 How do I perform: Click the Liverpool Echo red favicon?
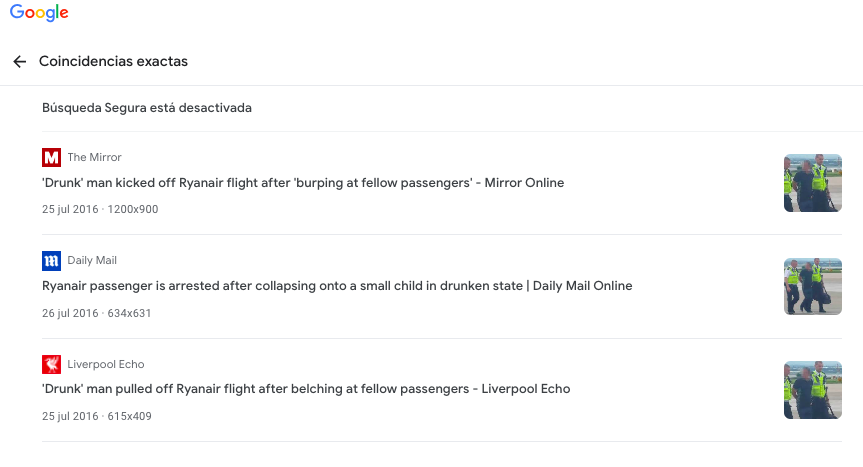pyautogui.click(x=51, y=364)
